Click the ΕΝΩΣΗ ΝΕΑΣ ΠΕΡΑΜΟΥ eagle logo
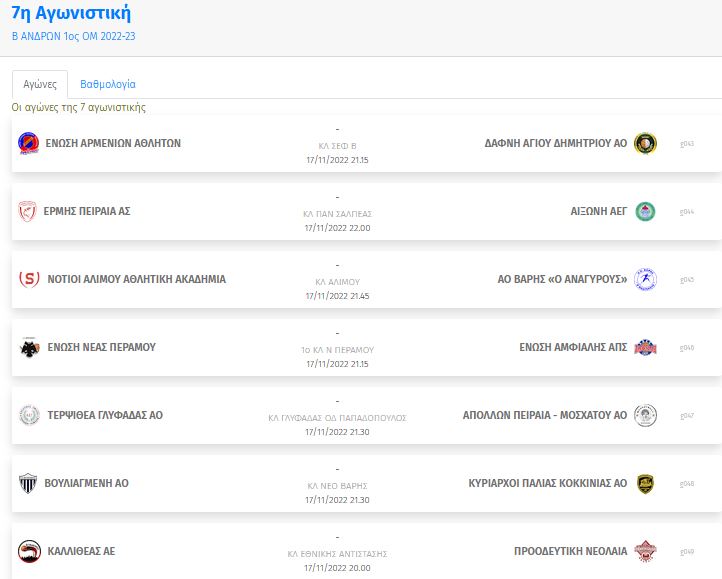The image size is (722, 579). click(29, 347)
